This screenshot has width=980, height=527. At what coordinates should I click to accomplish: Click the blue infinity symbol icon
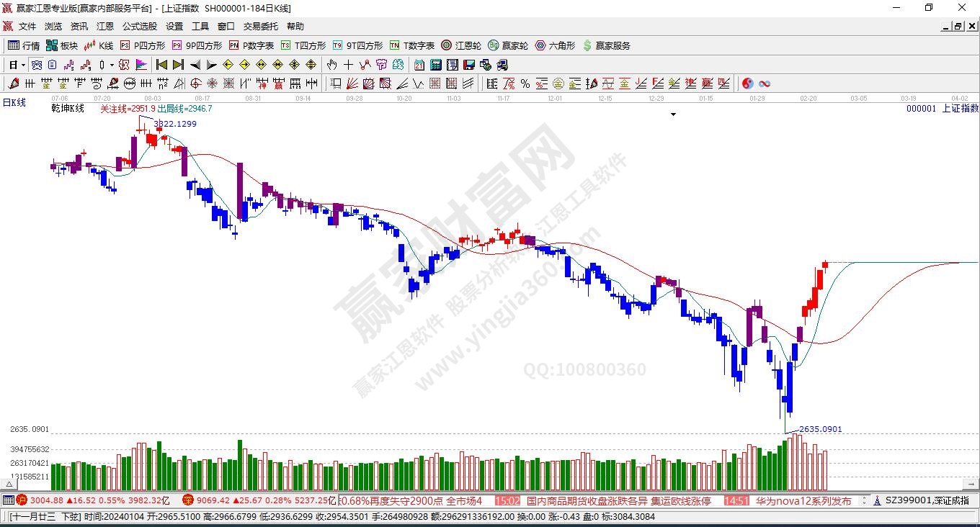point(765,84)
